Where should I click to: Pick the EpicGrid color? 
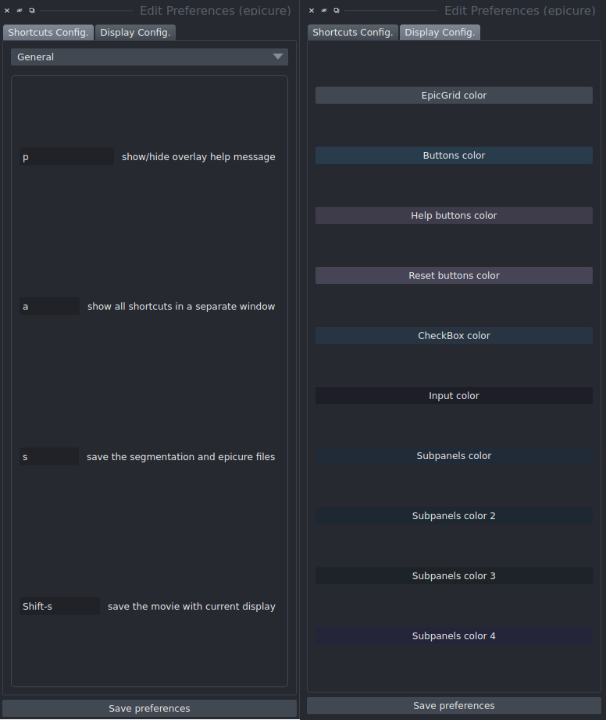point(454,96)
